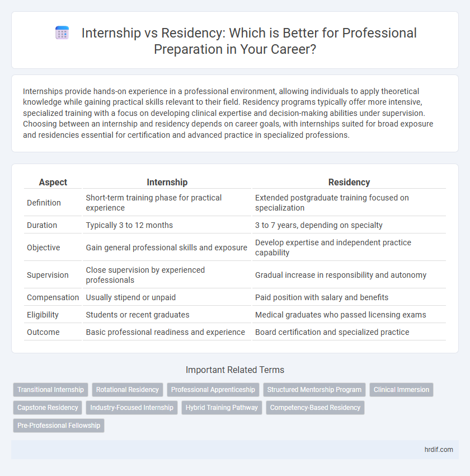Click 'Short-term training phase' definition cell
470x476 pixels.
point(167,203)
